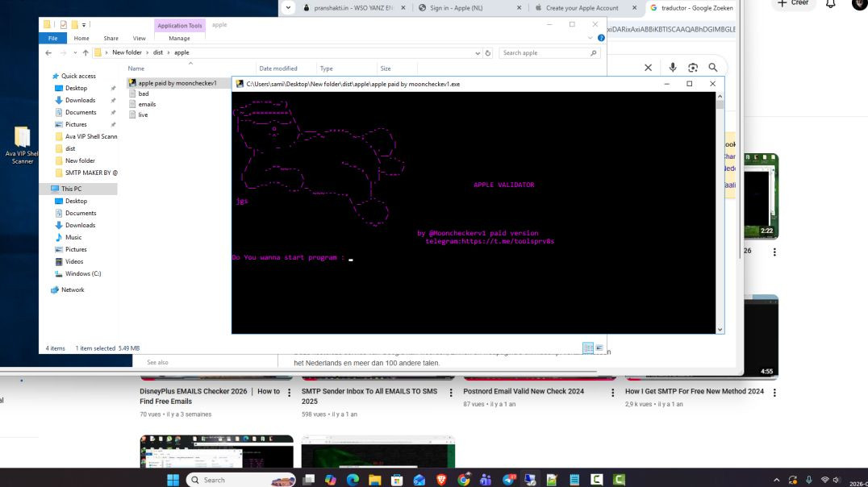Screen dimensions: 868x487
Task: Go up one folder level
Action: (x=85, y=53)
